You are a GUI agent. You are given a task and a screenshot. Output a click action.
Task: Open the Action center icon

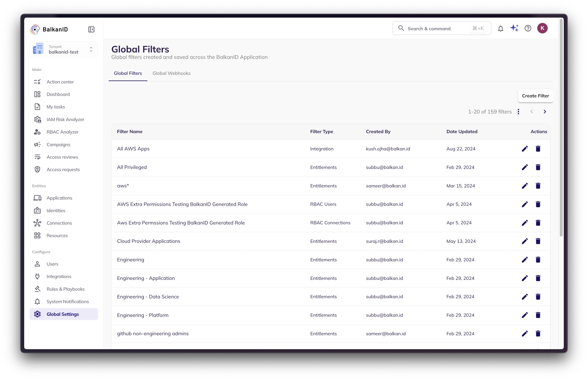coord(37,82)
